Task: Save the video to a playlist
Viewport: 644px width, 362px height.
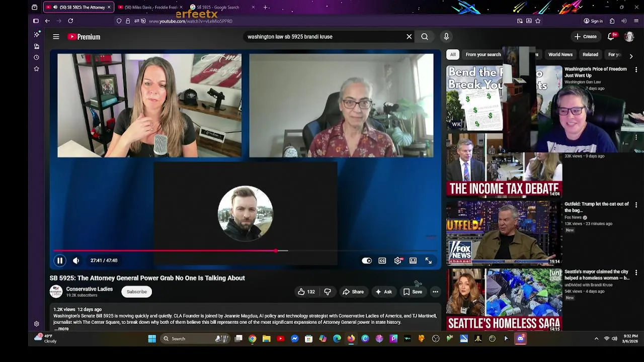Action: (413, 292)
